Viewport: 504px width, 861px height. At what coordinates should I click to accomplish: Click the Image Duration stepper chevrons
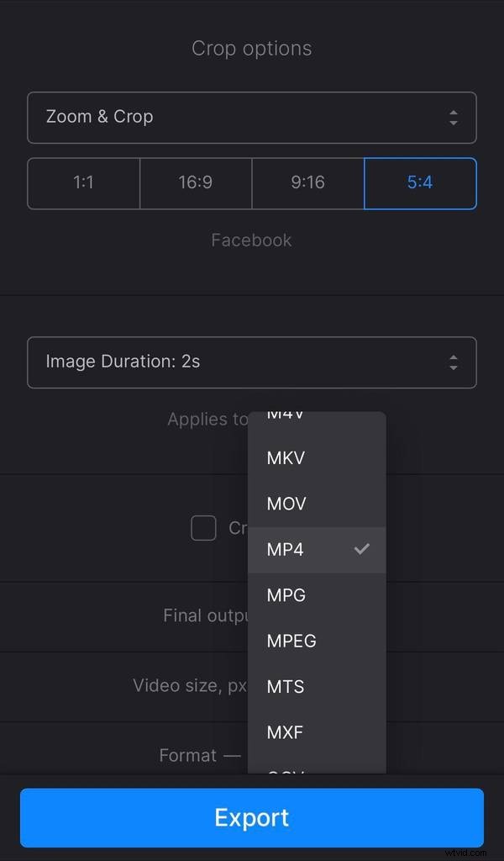click(454, 362)
